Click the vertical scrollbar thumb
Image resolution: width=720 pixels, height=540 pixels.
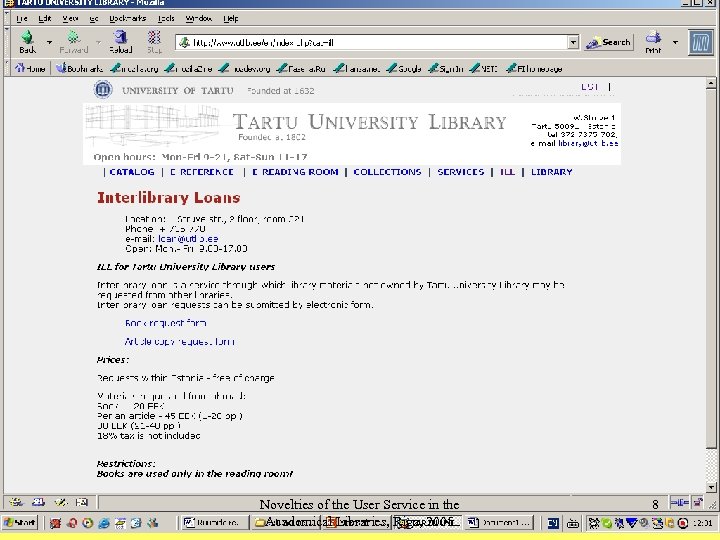tap(711, 269)
